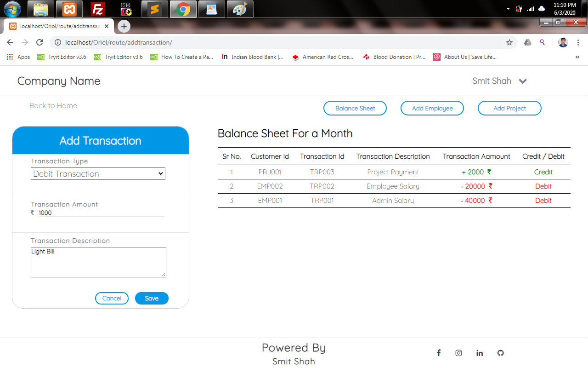Click the Smit Shah username in header

click(x=492, y=81)
